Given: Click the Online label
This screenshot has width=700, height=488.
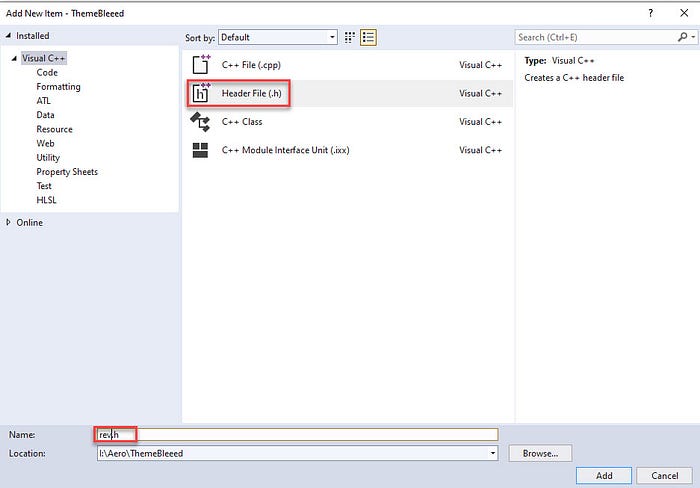Looking at the screenshot, I should (29, 222).
